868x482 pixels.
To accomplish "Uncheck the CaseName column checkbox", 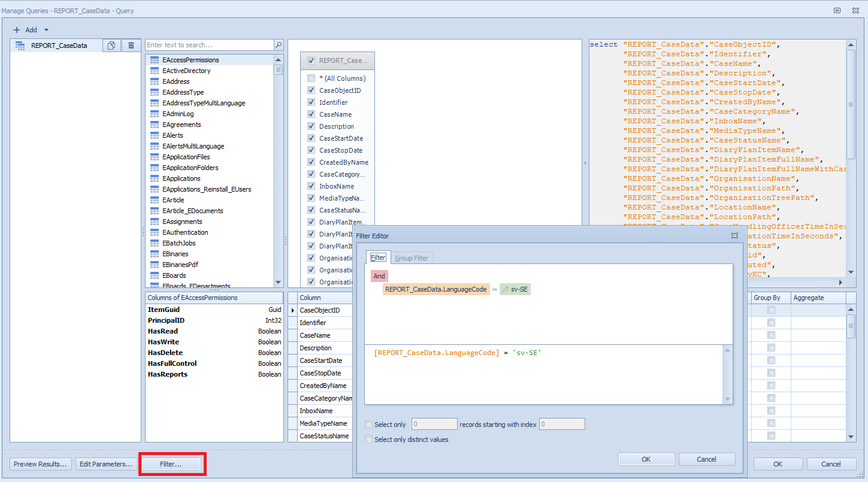I will 311,114.
